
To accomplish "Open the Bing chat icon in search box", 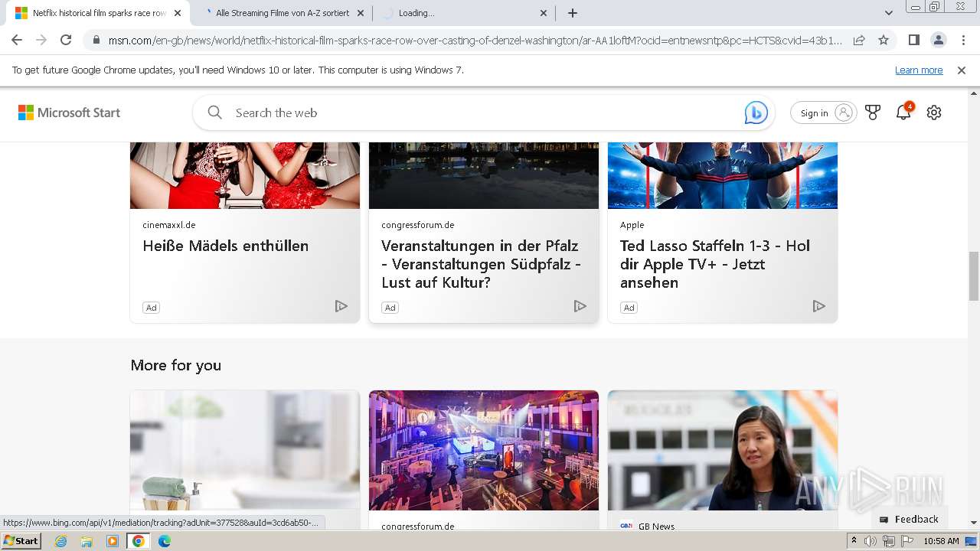I will click(x=756, y=112).
